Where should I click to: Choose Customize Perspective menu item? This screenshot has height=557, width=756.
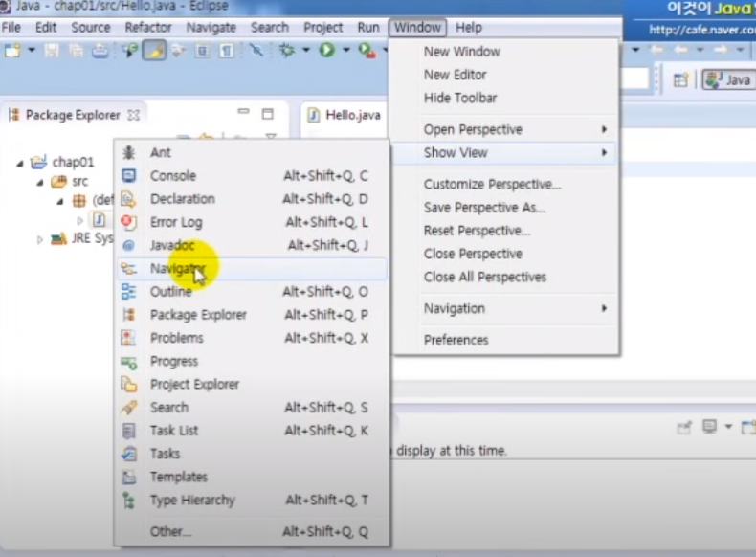pos(504,184)
